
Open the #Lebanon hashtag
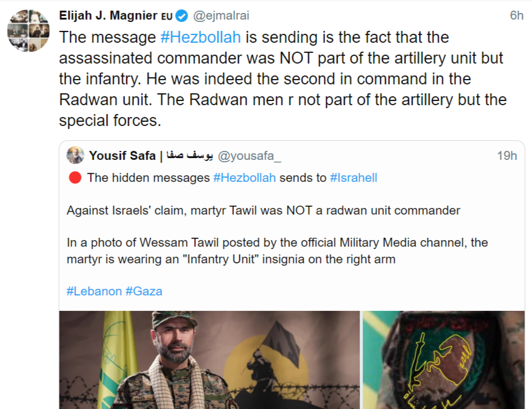click(94, 291)
